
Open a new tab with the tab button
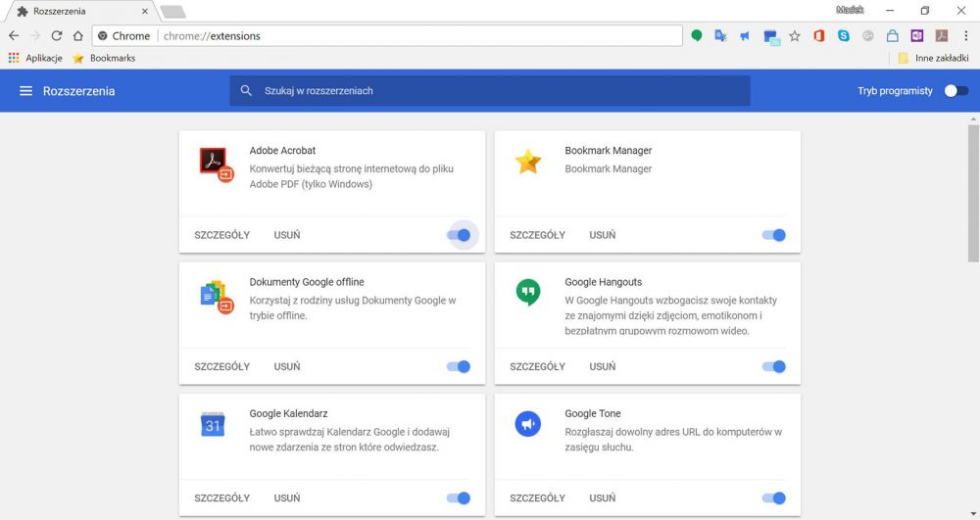[172, 11]
